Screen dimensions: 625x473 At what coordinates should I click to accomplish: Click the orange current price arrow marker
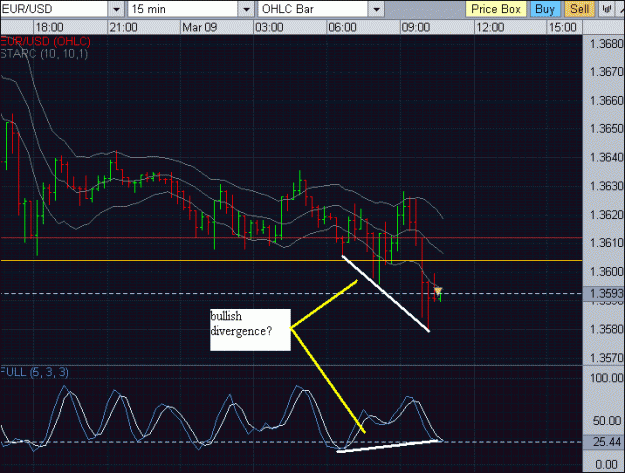(438, 291)
